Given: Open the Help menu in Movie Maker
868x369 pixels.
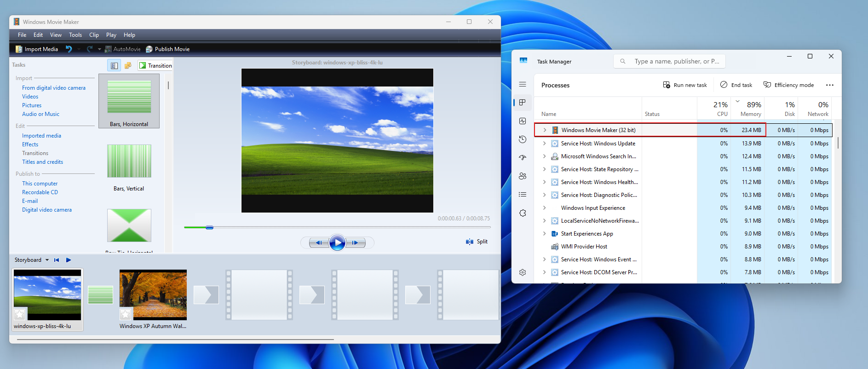Looking at the screenshot, I should tap(129, 35).
